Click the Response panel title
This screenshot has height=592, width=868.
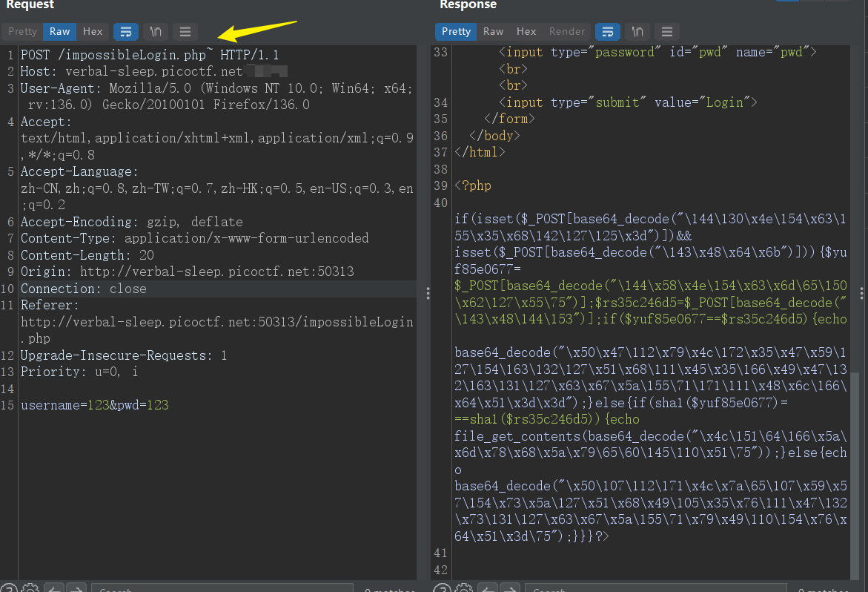[468, 4]
